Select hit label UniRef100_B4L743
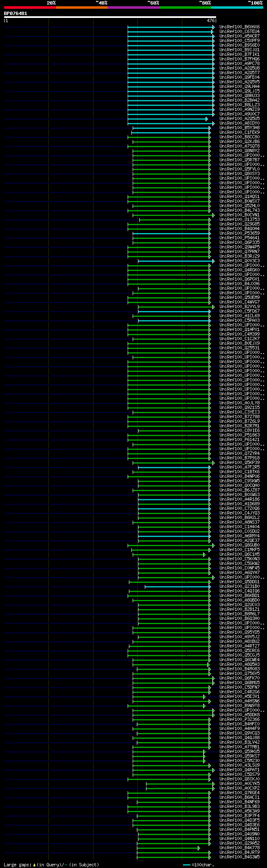 click(x=239, y=211)
